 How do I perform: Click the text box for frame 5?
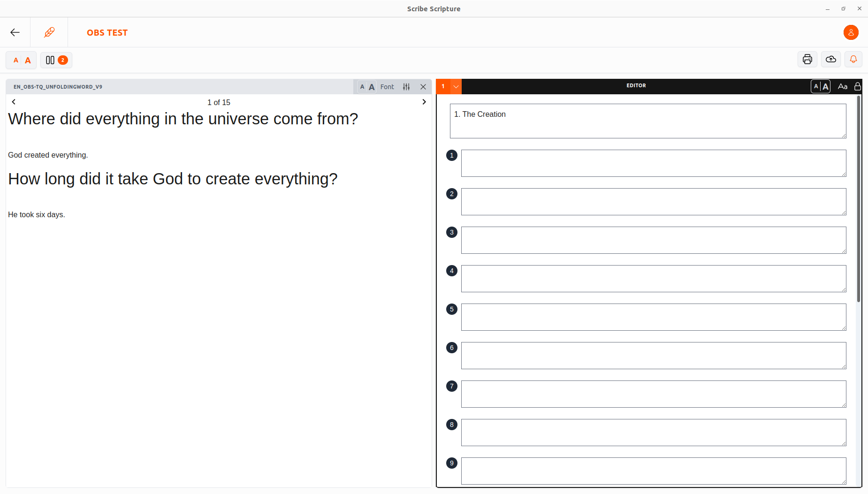click(654, 317)
